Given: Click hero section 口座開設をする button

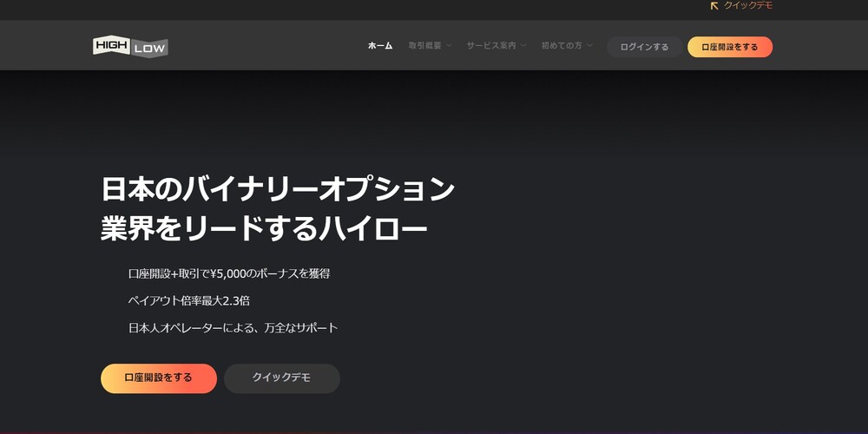Looking at the screenshot, I should pyautogui.click(x=159, y=378).
